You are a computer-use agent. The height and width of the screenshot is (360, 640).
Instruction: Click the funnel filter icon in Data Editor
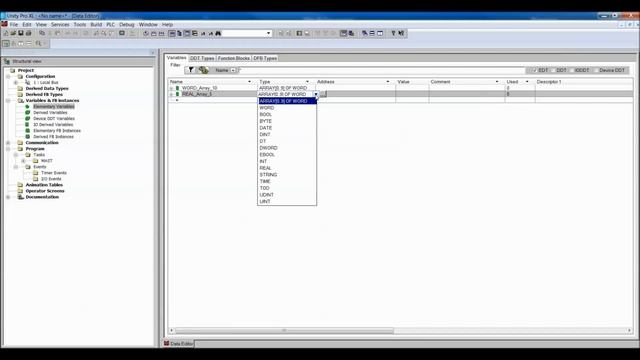(191, 70)
